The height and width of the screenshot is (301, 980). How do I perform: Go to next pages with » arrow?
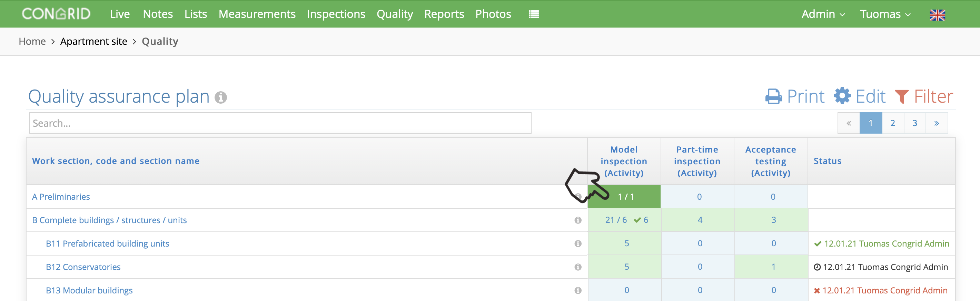937,123
